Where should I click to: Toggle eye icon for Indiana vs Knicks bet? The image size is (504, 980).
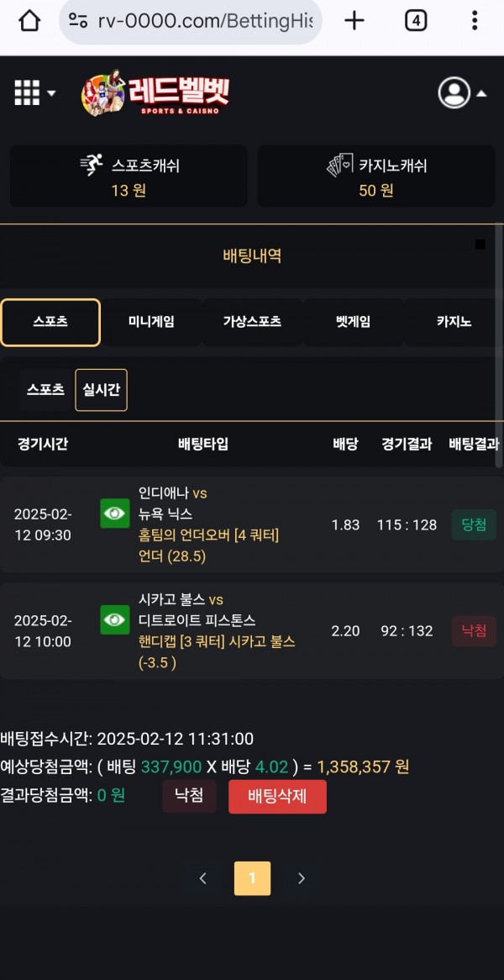click(115, 514)
